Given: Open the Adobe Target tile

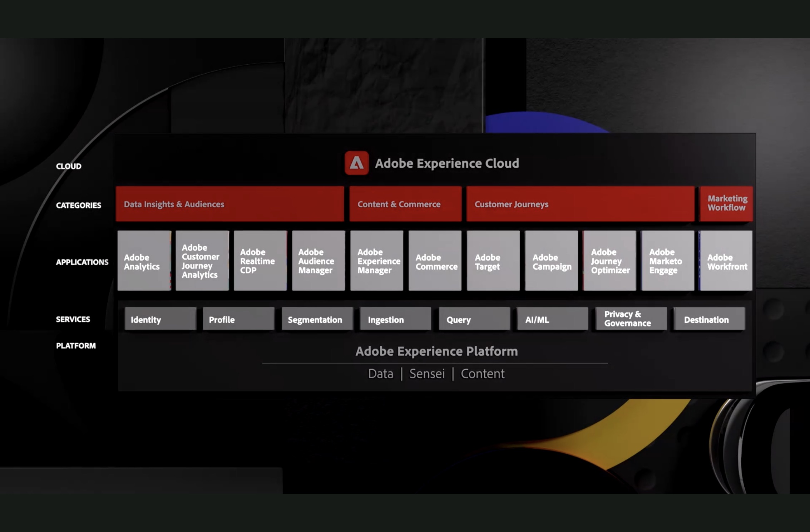Looking at the screenshot, I should coord(493,261).
